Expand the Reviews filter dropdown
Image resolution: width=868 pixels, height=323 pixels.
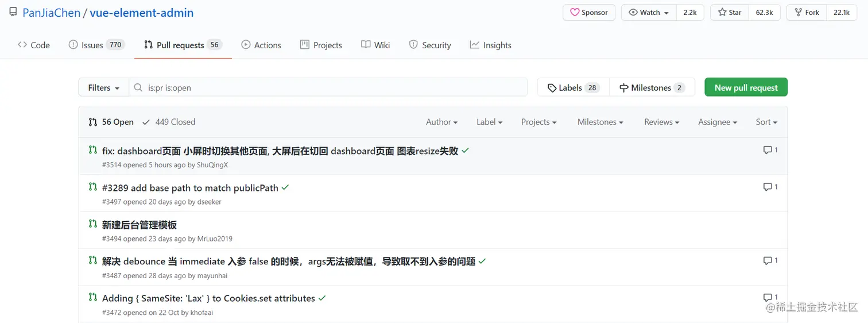661,122
